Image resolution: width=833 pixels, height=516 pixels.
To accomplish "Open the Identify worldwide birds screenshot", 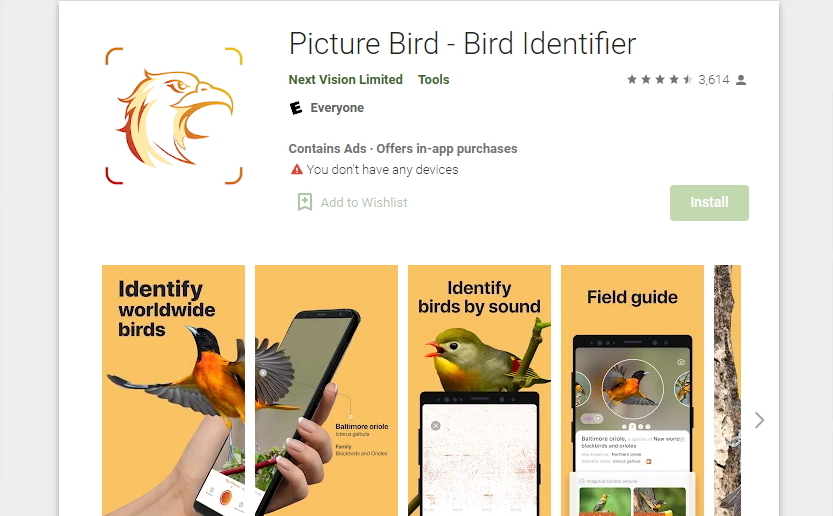I will click(x=173, y=391).
